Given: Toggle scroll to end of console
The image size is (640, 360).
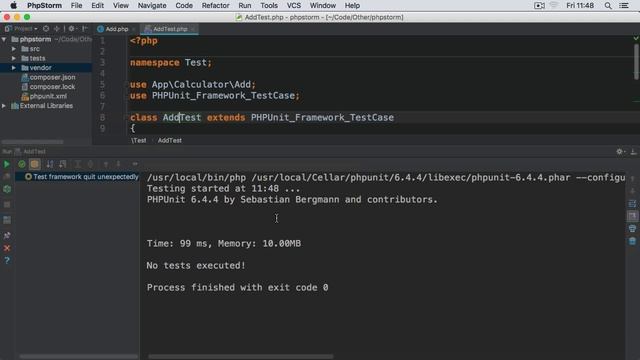Looking at the screenshot, I should [x=632, y=216].
